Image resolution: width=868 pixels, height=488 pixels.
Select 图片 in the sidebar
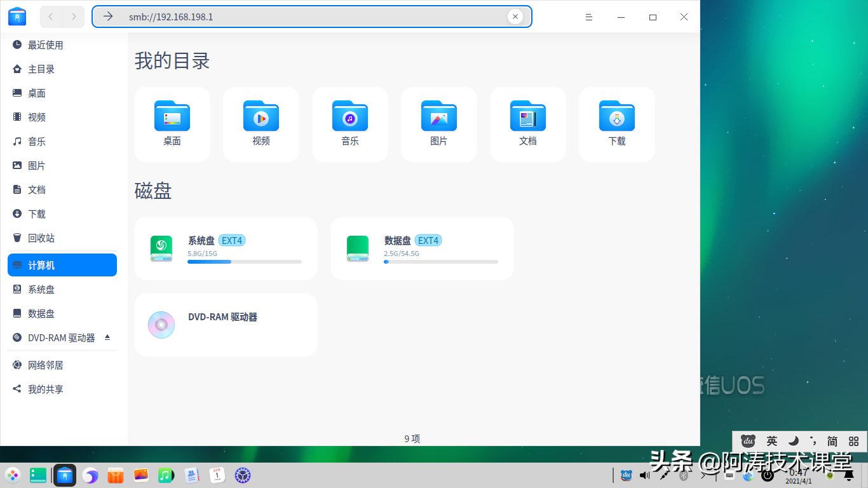coord(62,166)
